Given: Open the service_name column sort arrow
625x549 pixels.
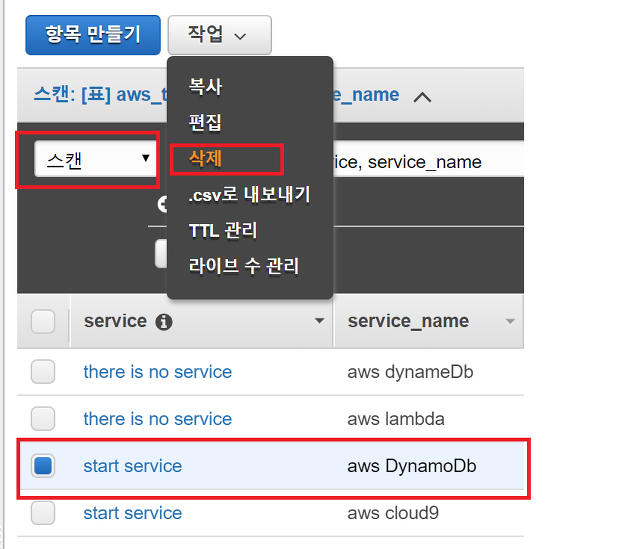Looking at the screenshot, I should pyautogui.click(x=510, y=321).
